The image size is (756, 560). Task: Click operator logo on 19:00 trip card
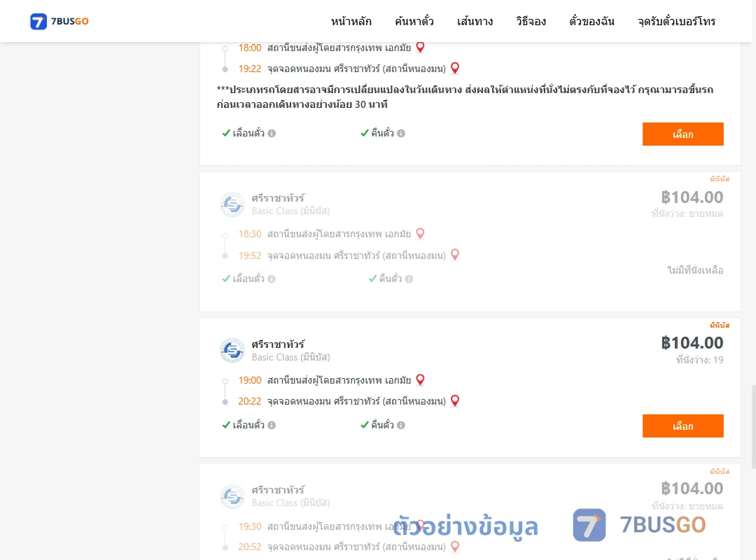(232, 350)
